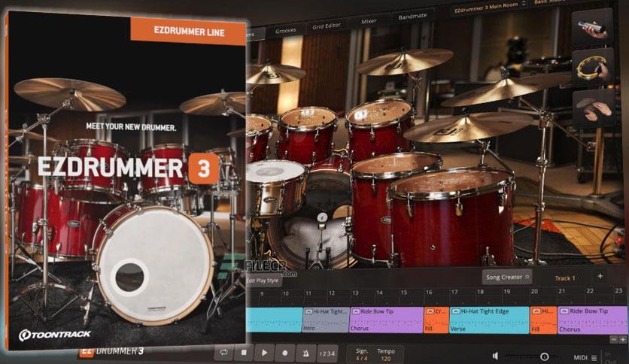
Task: Open dropdown arrow on last Chorus Ride Bow Tip block
Action: [564, 311]
